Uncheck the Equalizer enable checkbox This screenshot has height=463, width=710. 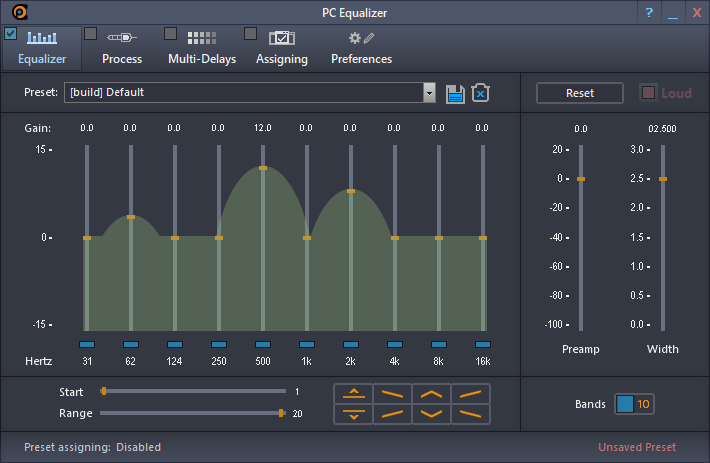click(10, 33)
